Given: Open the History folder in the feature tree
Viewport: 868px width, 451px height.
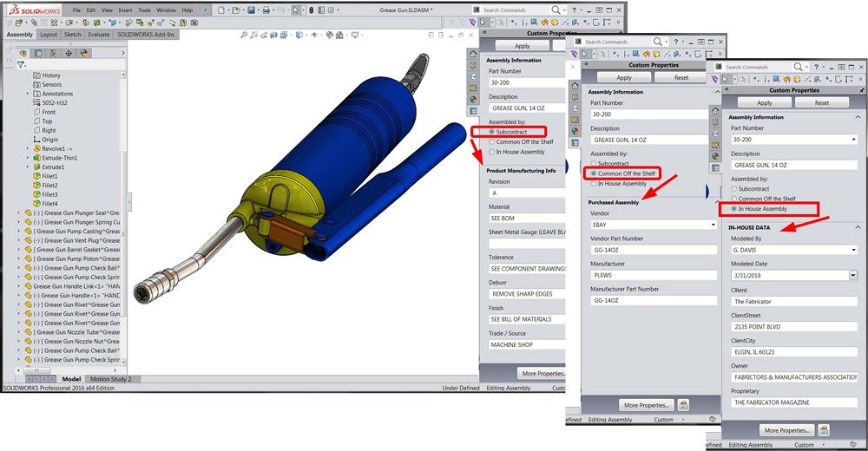Looking at the screenshot, I should [50, 75].
